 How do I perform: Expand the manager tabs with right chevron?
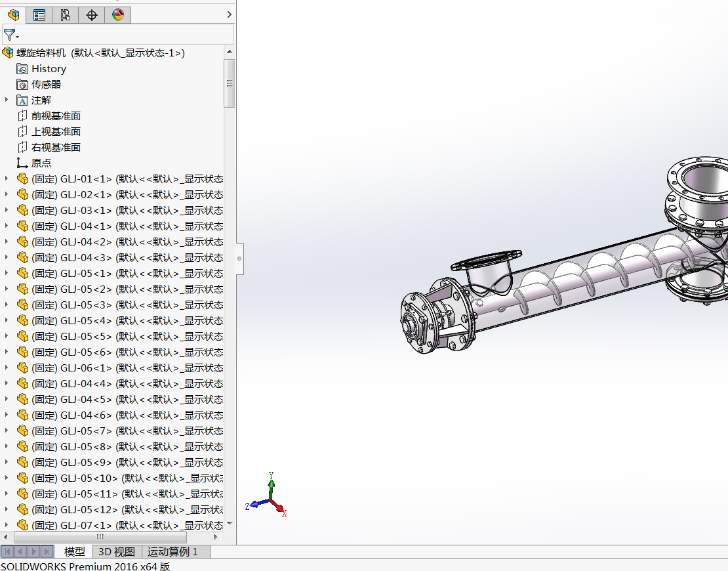pos(229,15)
